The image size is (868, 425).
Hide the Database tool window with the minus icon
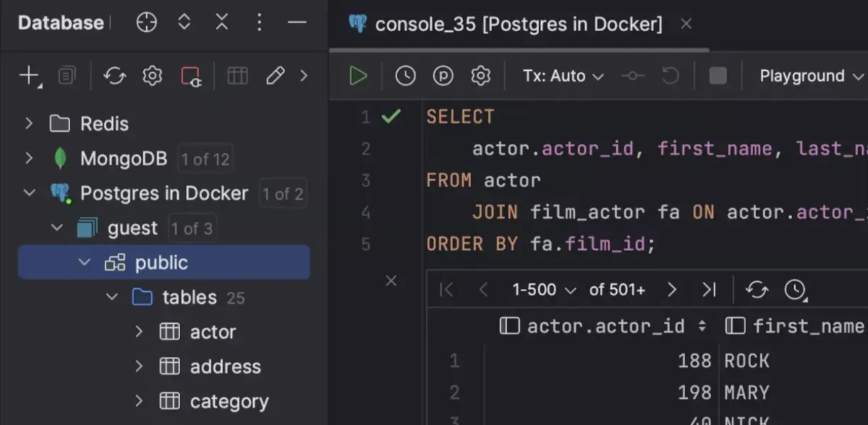(296, 23)
